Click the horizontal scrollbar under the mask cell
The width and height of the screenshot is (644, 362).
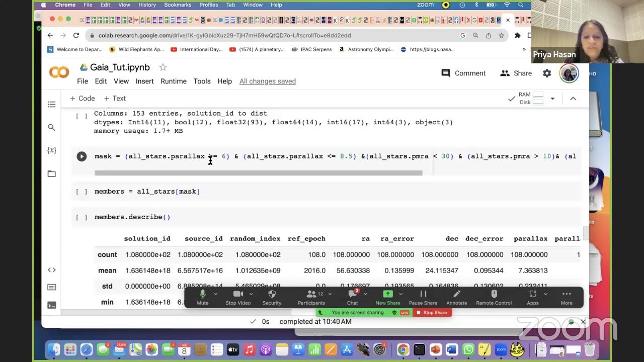pos(258,173)
